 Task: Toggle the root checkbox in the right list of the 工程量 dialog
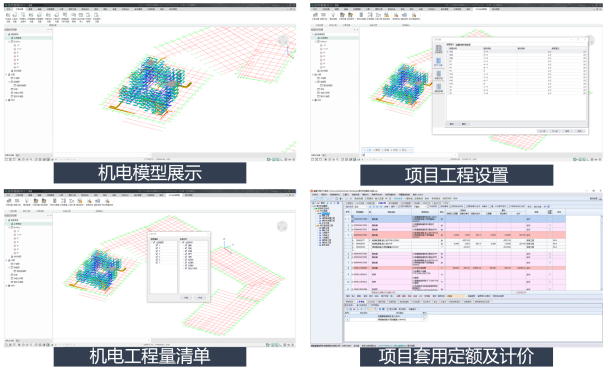[x=184, y=242]
